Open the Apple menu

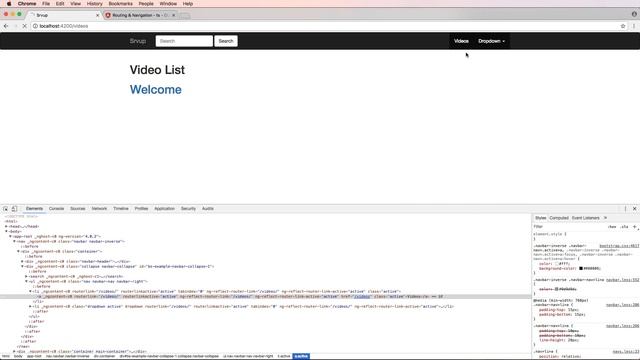pos(9,4)
